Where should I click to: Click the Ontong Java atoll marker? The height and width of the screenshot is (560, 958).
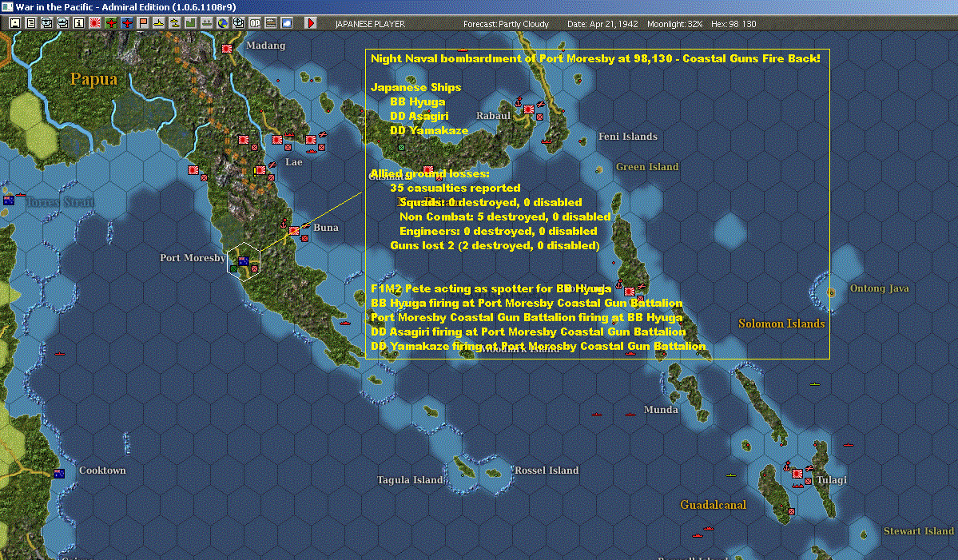tap(831, 292)
